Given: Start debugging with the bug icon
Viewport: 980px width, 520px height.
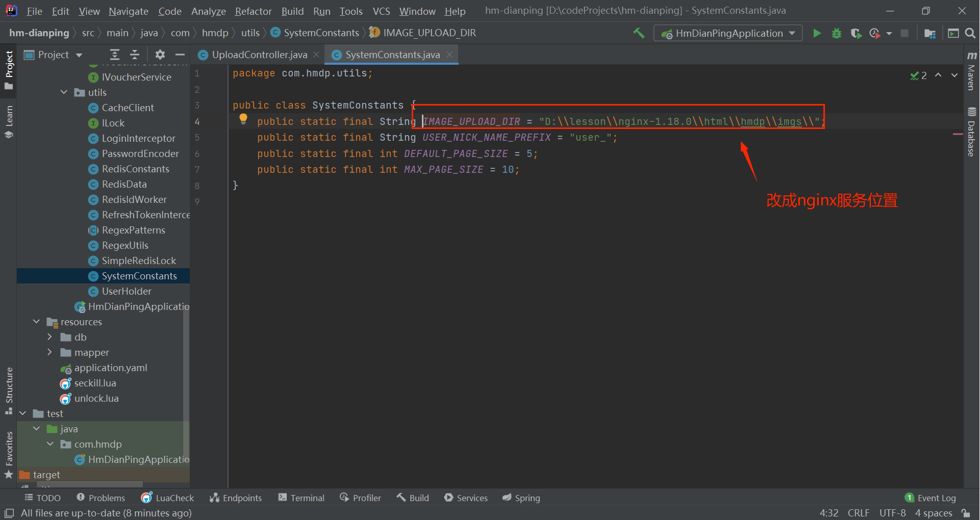Looking at the screenshot, I should (x=837, y=33).
